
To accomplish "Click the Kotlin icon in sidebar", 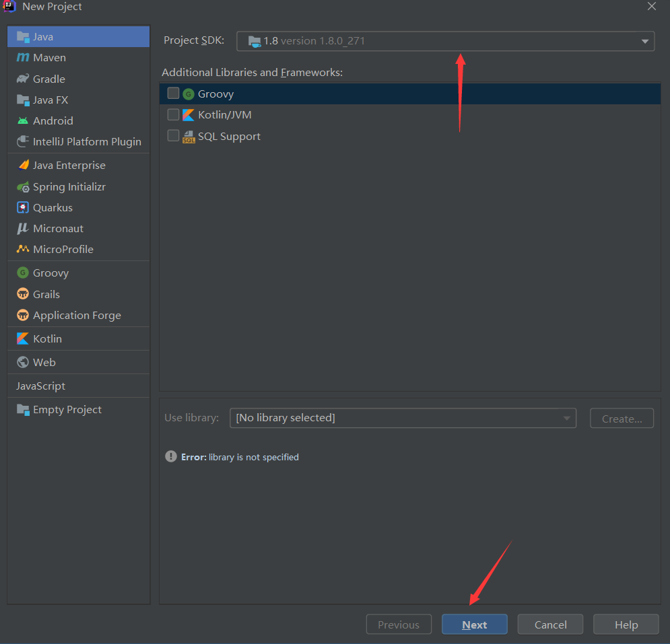I will 23,338.
